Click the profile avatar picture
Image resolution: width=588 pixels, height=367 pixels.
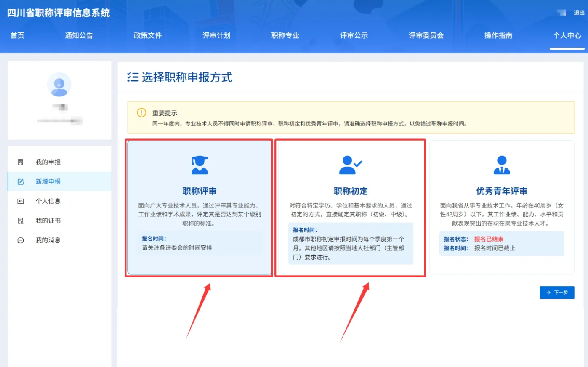[x=59, y=85]
